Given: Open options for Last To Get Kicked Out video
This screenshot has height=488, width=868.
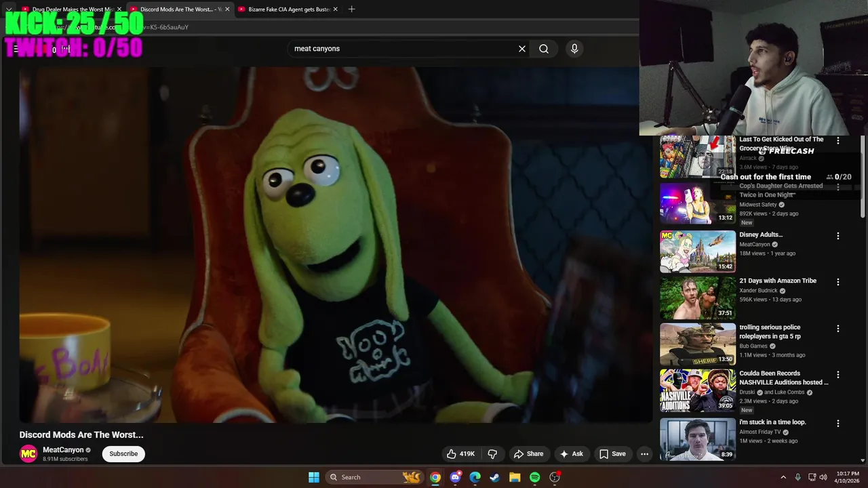Looking at the screenshot, I should 838,140.
